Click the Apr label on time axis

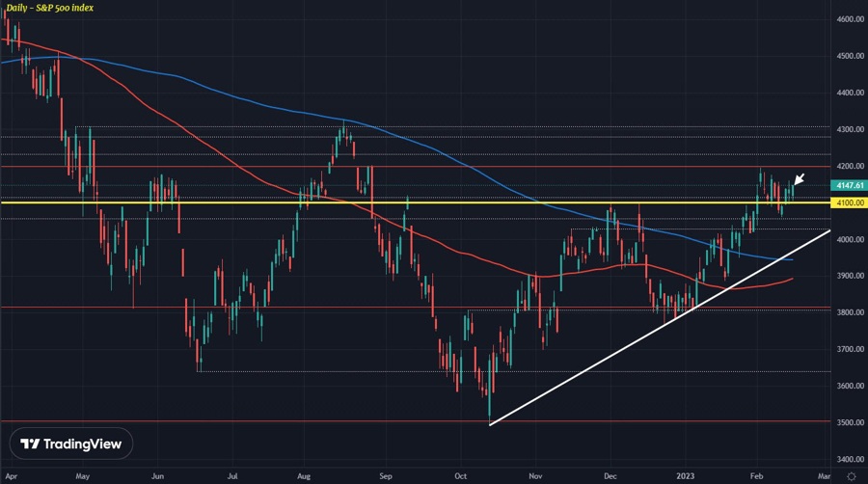(x=10, y=475)
